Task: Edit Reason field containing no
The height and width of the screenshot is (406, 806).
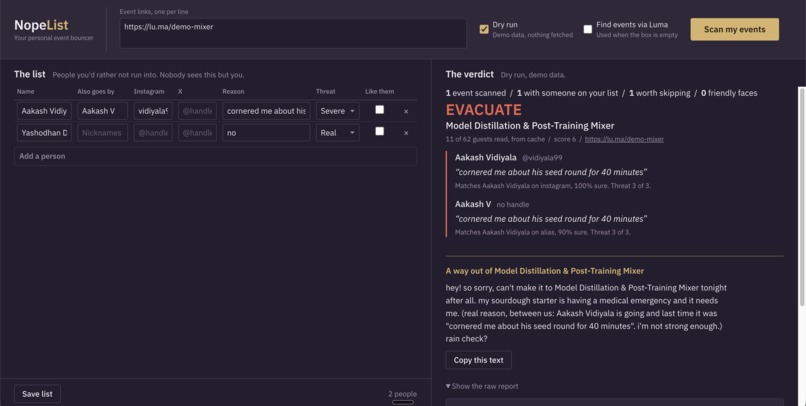Action: 266,133
